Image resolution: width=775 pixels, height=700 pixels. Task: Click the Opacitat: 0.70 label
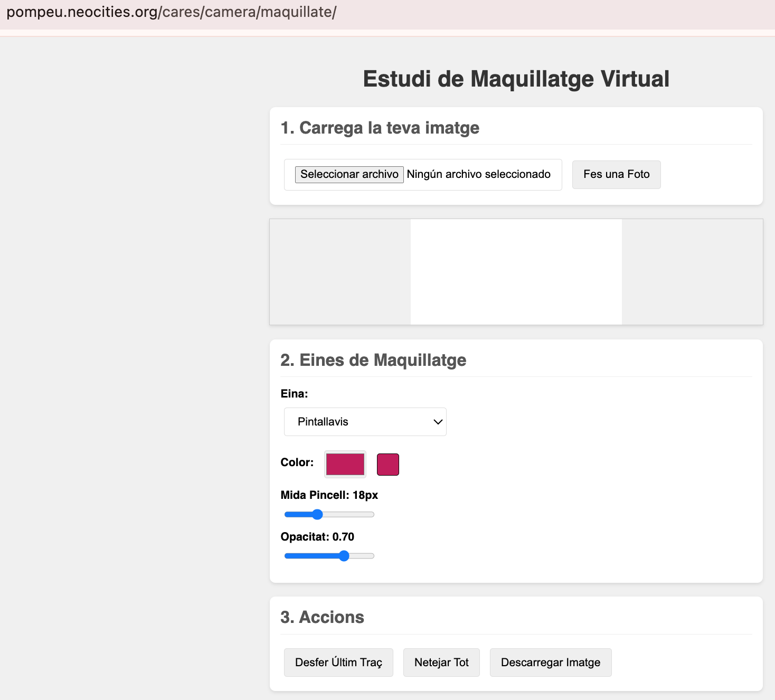click(x=317, y=537)
